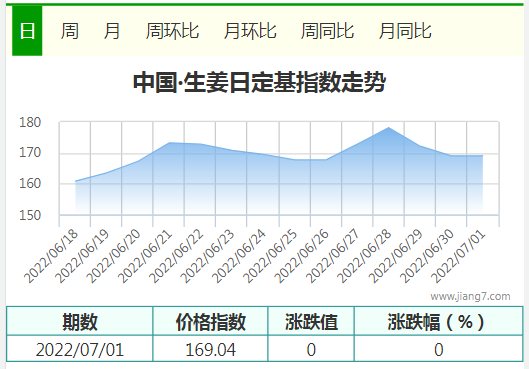Click y-axis value 160
This screenshot has width=529, height=369.
click(x=30, y=184)
